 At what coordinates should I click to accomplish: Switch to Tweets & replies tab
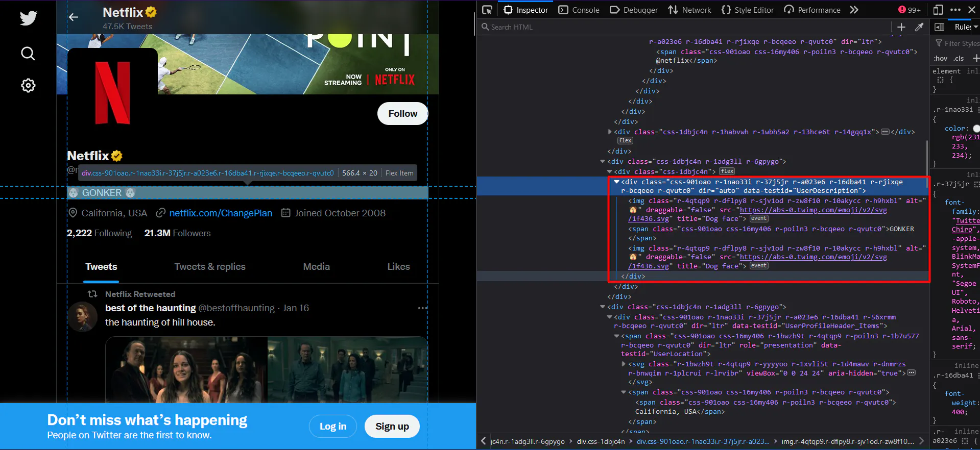pos(210,267)
